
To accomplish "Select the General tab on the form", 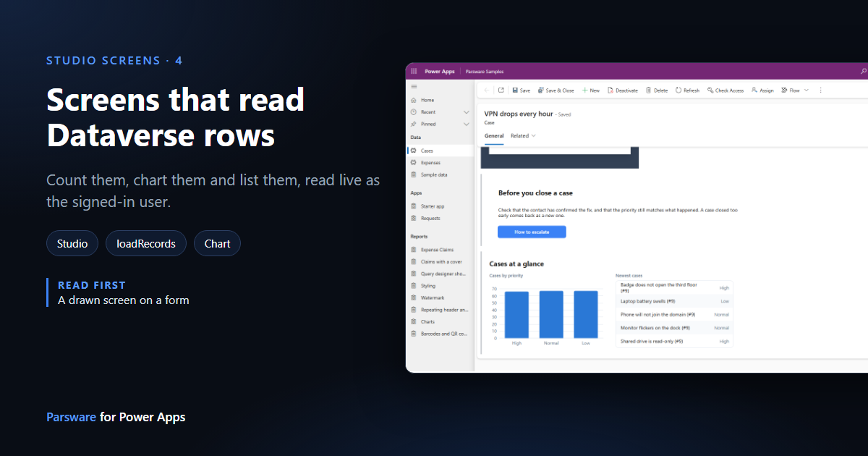I will pyautogui.click(x=494, y=136).
